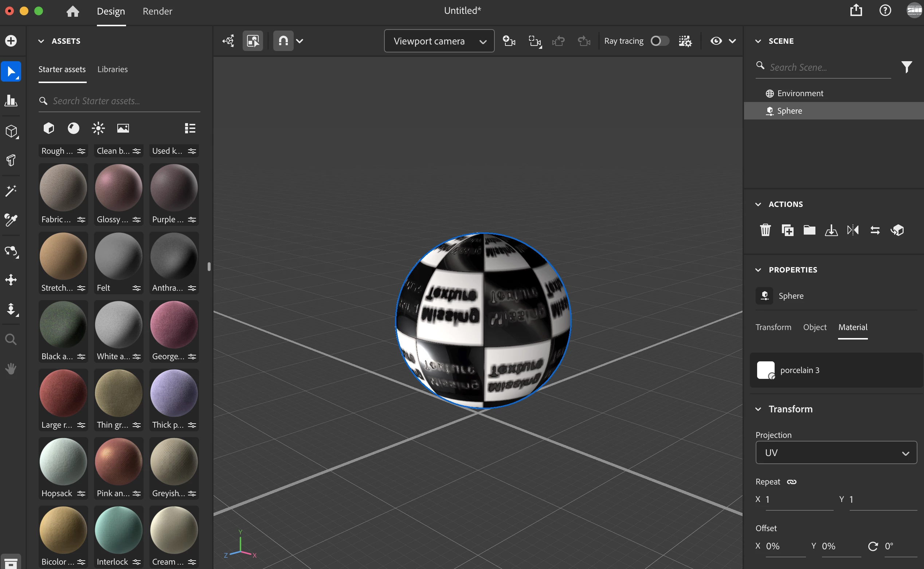The height and width of the screenshot is (569, 924).
Task: Collapse the Actions panel section
Action: coord(758,204)
